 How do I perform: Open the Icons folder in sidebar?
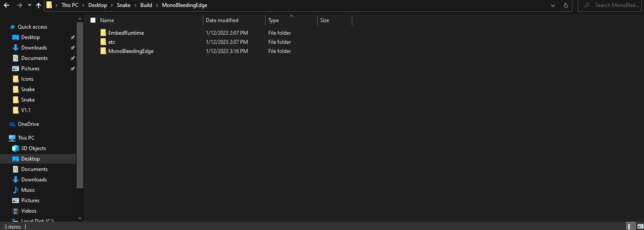[27, 79]
